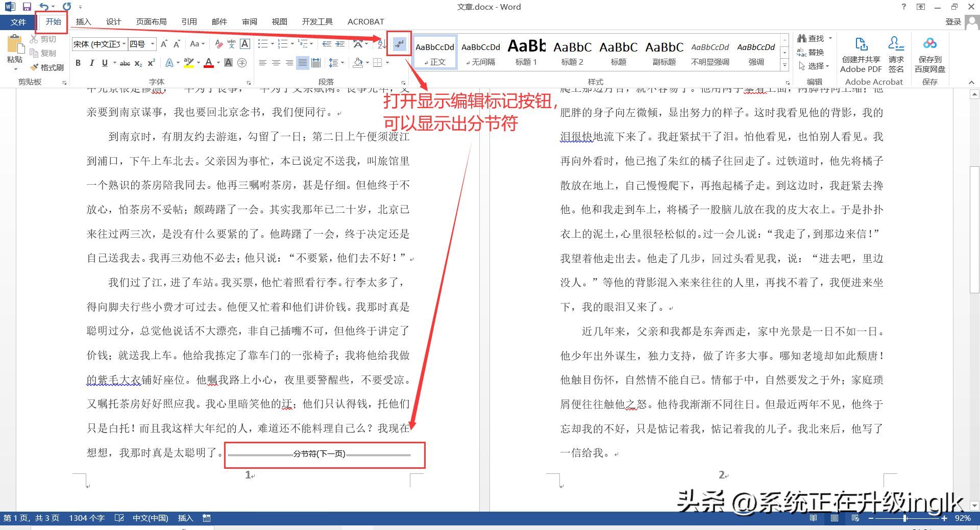Expand the Styles gallery more arrow
The width and height of the screenshot is (980, 530).
tap(785, 65)
